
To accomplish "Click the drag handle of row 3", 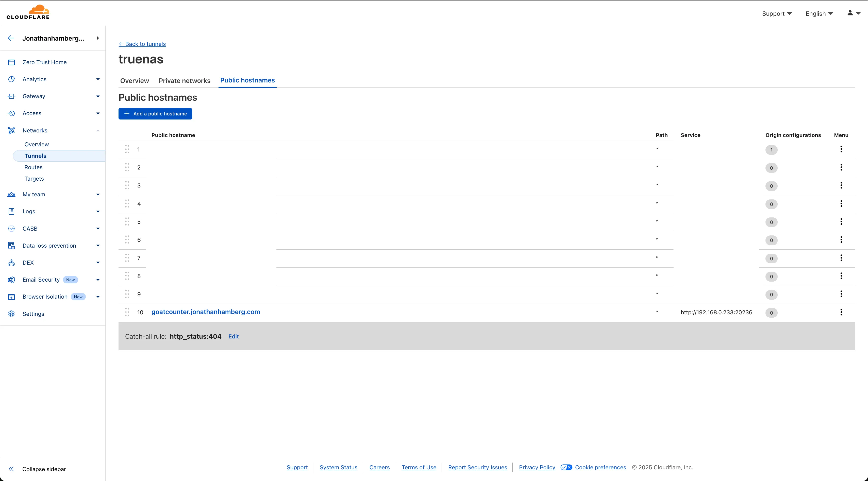I will (x=127, y=185).
